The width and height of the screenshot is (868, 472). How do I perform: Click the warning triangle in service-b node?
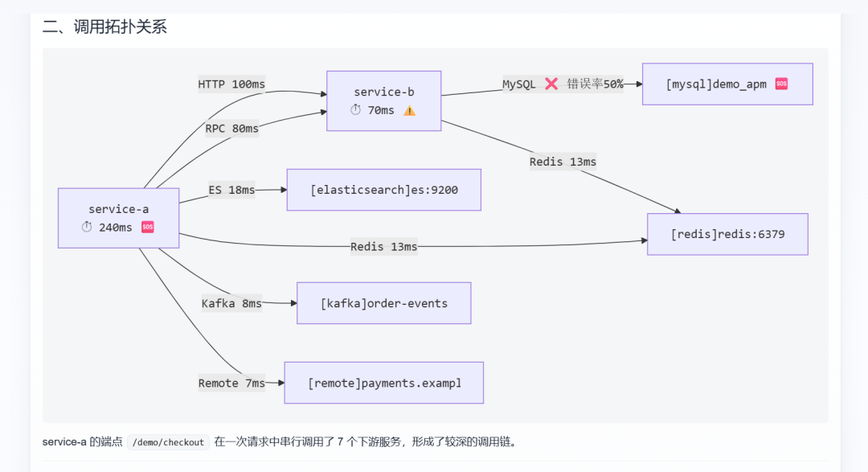[410, 111]
